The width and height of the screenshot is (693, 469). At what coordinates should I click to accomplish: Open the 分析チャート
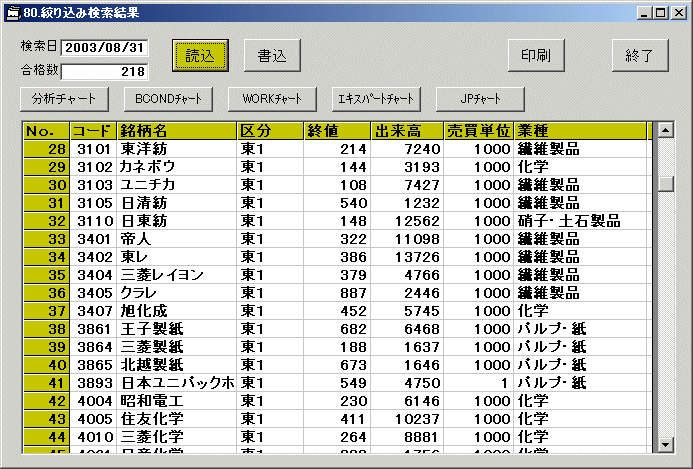click(x=65, y=99)
